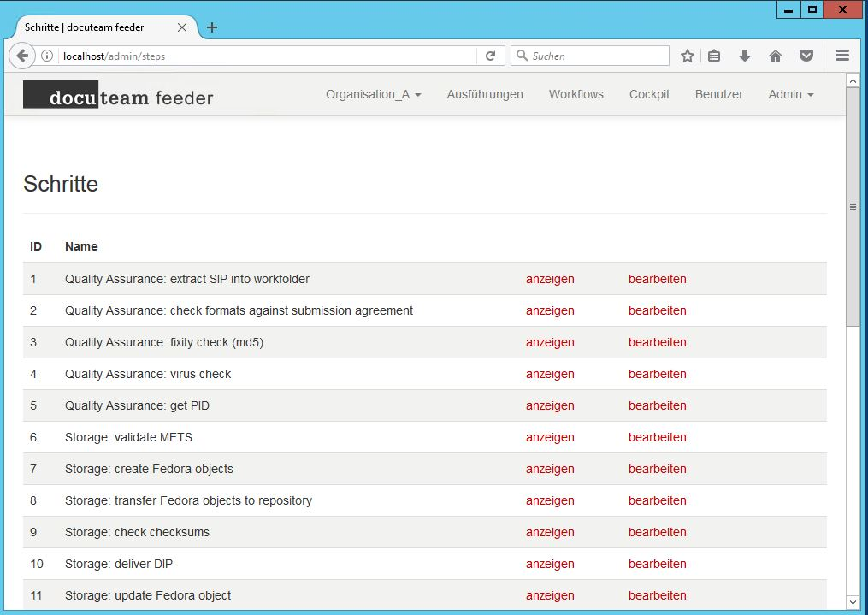The height and width of the screenshot is (615, 868).
Task: Go to the Cockpit page
Action: [649, 94]
